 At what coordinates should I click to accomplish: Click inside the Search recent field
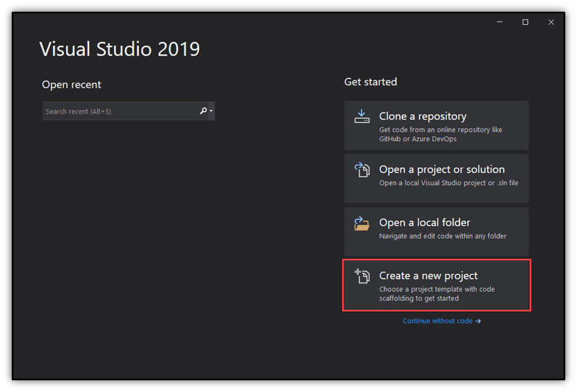(x=117, y=111)
